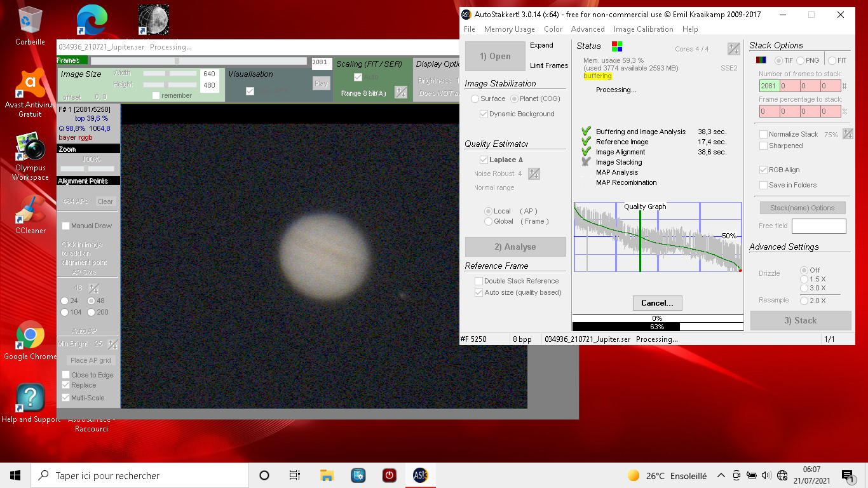The width and height of the screenshot is (868, 488).
Task: Open the Image Calibration menu
Action: click(643, 29)
